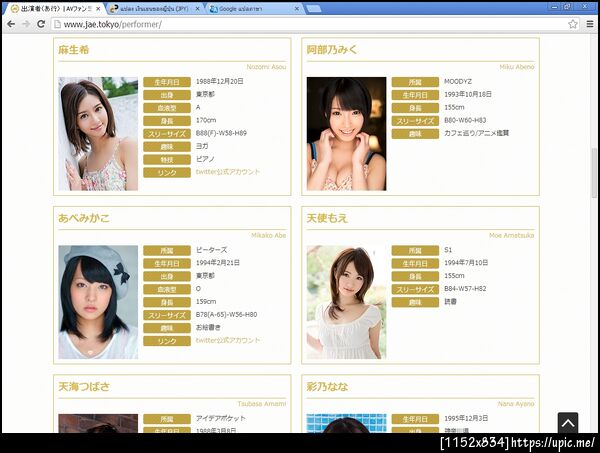Open the Chrome hamburger menu
The height and width of the screenshot is (453, 600).
coord(590,24)
